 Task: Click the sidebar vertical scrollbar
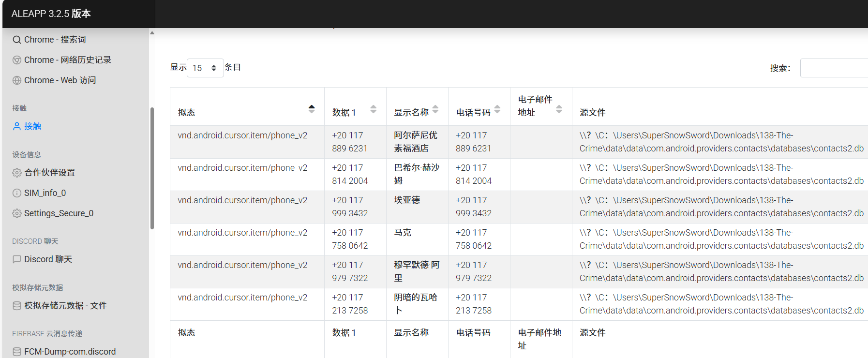152,168
